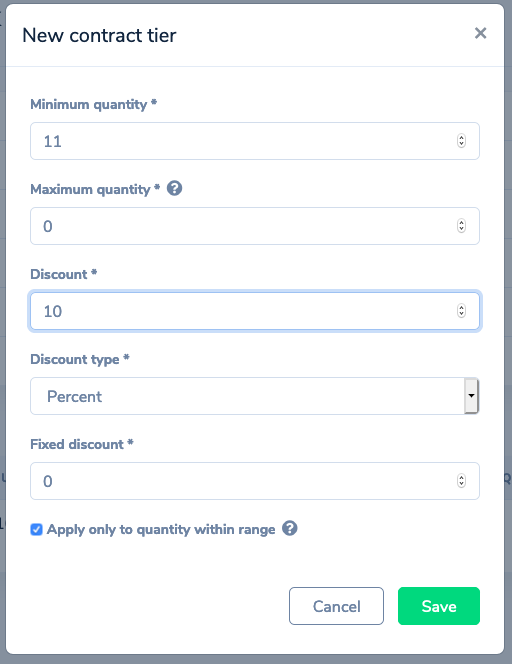Lower the Discount value with the down arrow
This screenshot has height=664, width=512.
coord(461,315)
